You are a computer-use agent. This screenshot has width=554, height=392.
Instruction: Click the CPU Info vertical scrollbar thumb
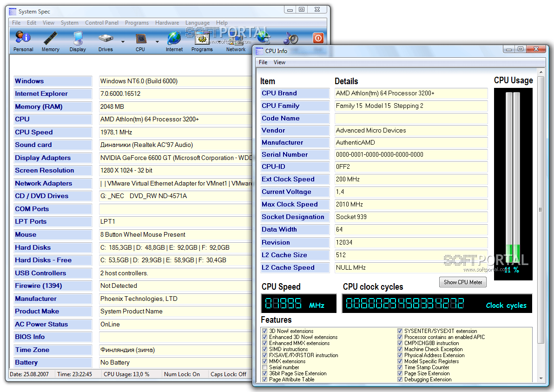click(x=541, y=209)
